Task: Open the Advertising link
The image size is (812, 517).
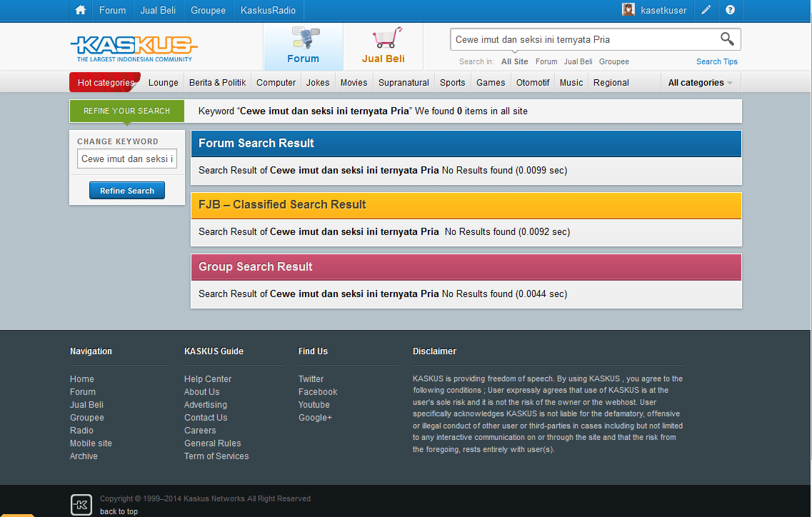Action: click(x=206, y=405)
